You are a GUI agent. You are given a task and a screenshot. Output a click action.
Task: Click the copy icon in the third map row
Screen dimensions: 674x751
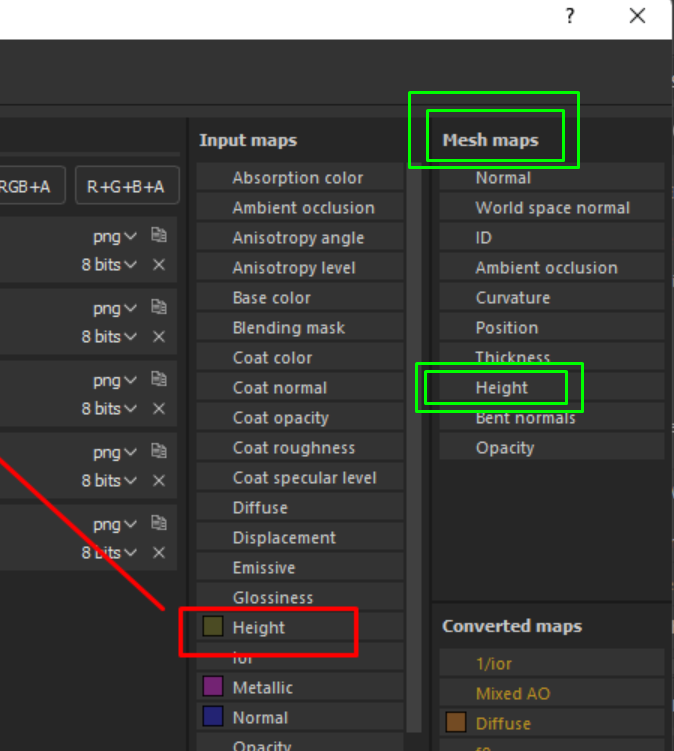click(x=158, y=380)
